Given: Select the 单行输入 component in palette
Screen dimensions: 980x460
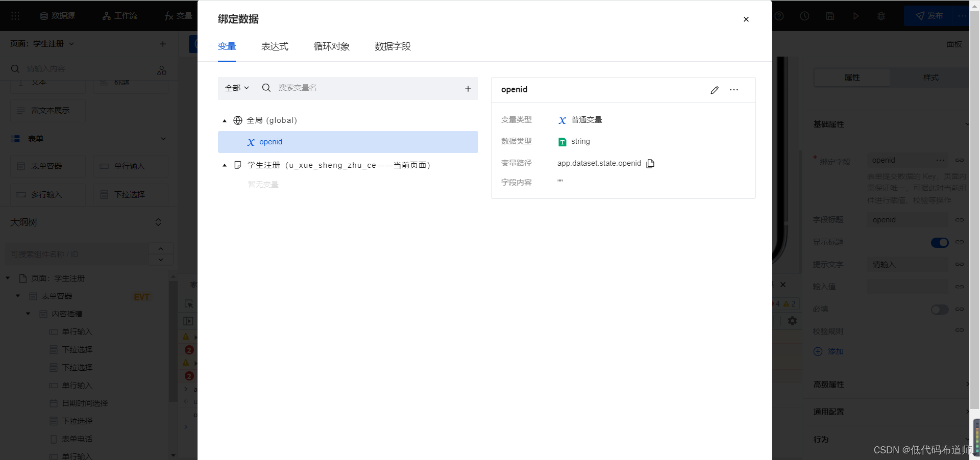Looking at the screenshot, I should [x=131, y=166].
